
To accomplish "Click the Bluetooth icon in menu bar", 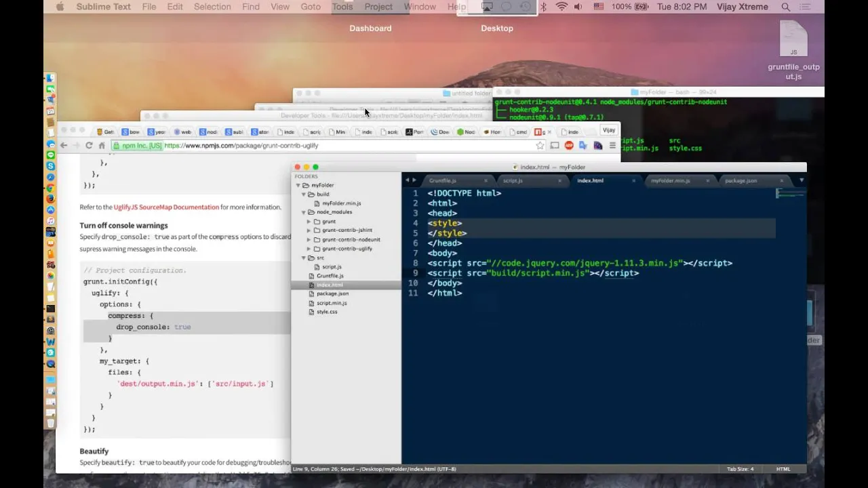I will [x=543, y=7].
